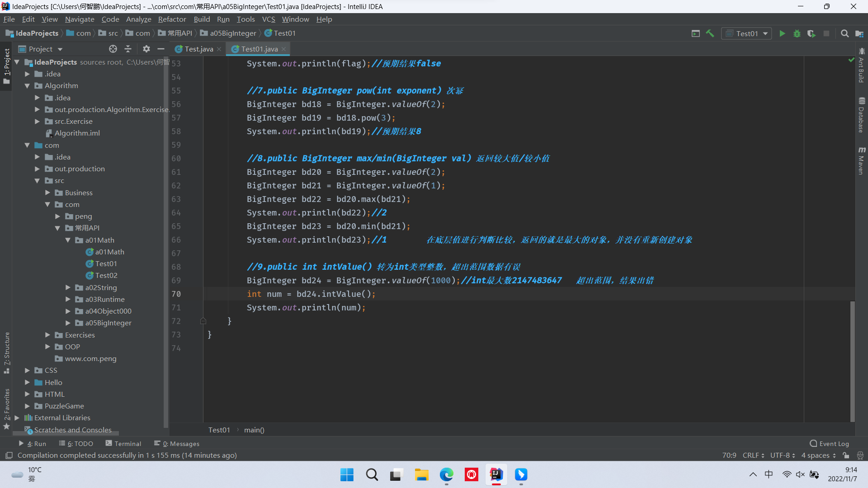Toggle the read-only lock icon in status bar
868x488 pixels.
tap(846, 455)
